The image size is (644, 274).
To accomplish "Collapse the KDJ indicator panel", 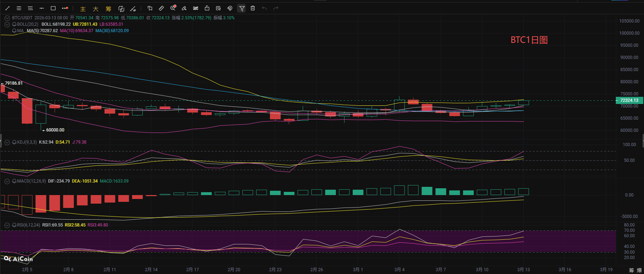I will click(x=7, y=142).
